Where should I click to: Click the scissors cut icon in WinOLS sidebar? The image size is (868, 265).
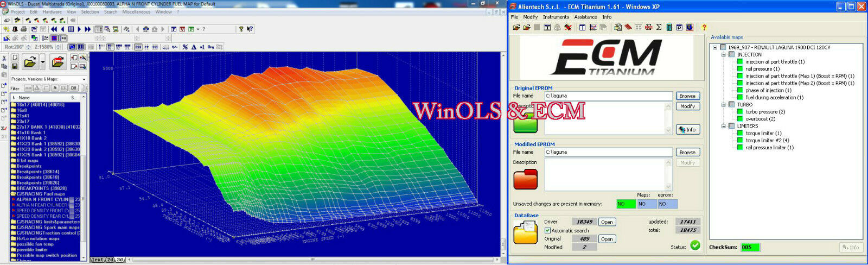[x=4, y=58]
